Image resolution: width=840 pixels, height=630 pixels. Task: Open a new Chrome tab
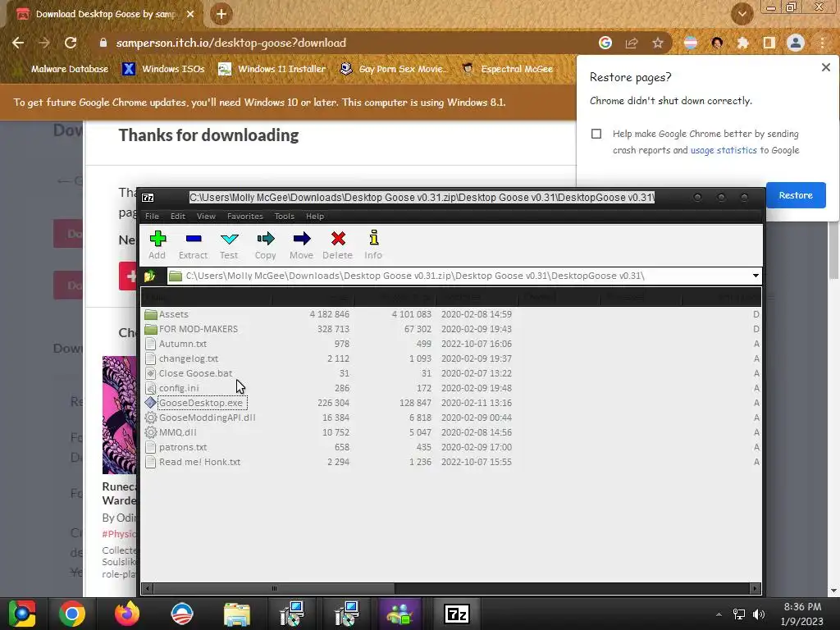pyautogui.click(x=221, y=14)
